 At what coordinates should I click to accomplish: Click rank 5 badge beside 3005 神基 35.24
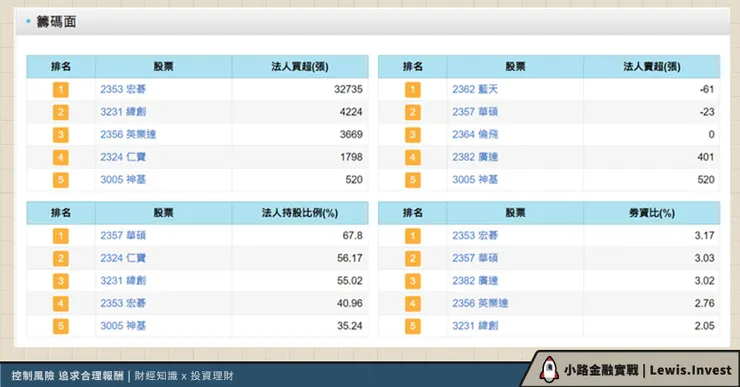[x=60, y=326]
